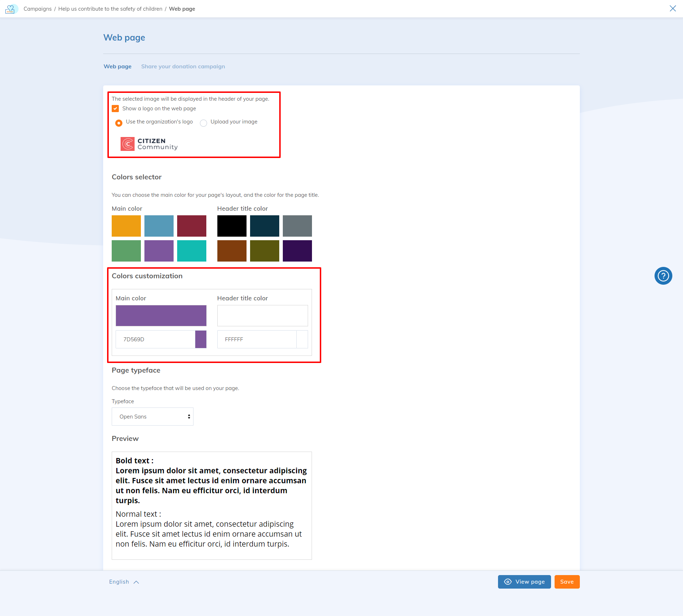Open the custom main color picker swatch
The image size is (683, 616).
tap(201, 339)
